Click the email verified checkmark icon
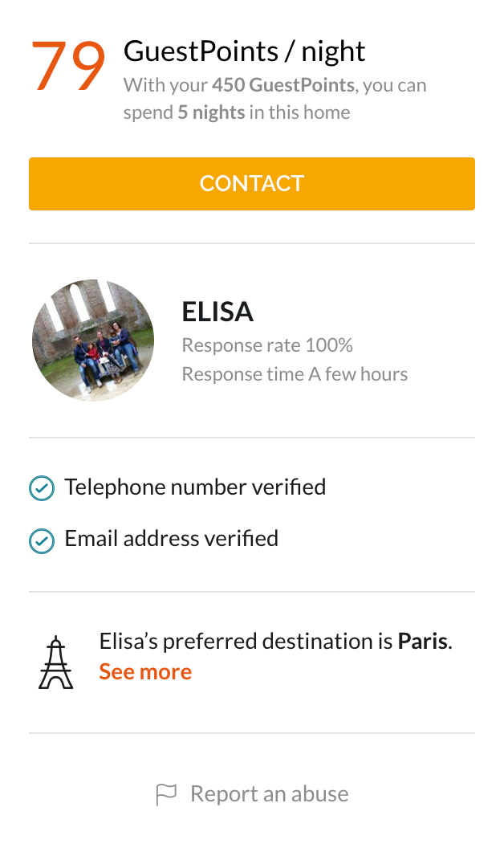 42,540
